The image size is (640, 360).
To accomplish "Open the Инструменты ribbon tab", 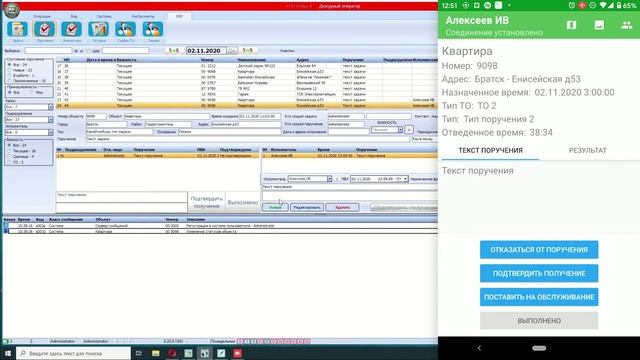I will click(143, 16).
